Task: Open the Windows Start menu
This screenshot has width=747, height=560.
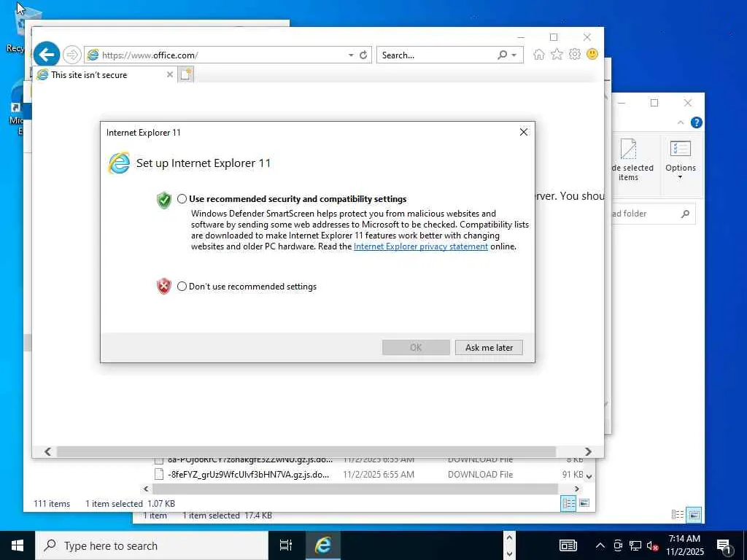Action: pyautogui.click(x=18, y=545)
